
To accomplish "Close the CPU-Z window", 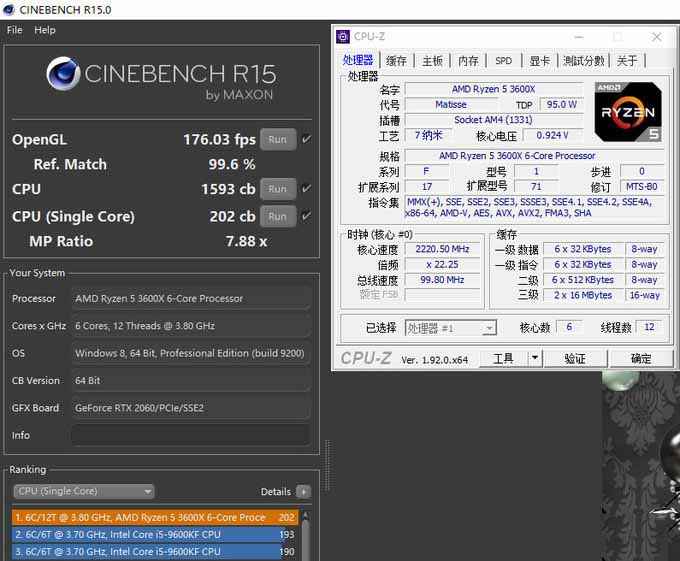I will pyautogui.click(x=657, y=37).
